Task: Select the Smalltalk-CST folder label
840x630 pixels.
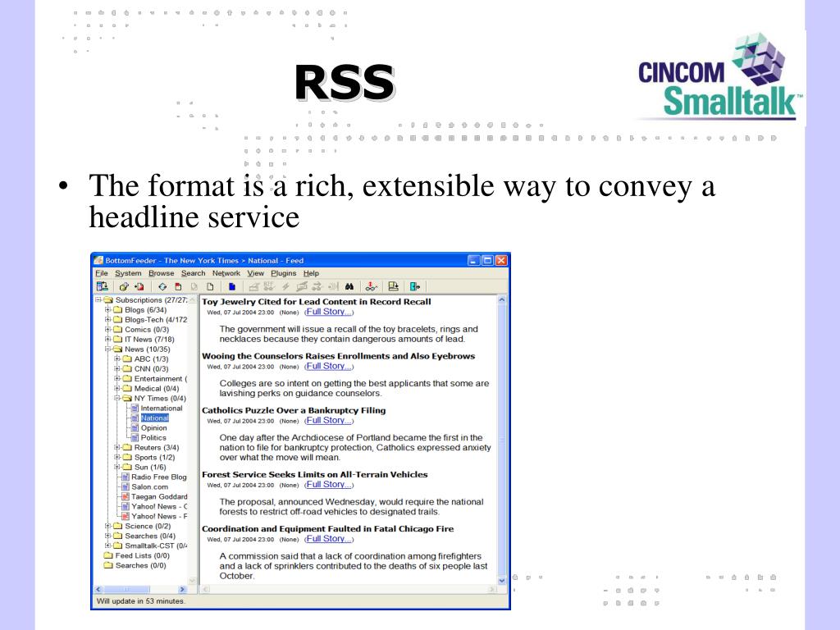Action: pyautogui.click(x=156, y=546)
